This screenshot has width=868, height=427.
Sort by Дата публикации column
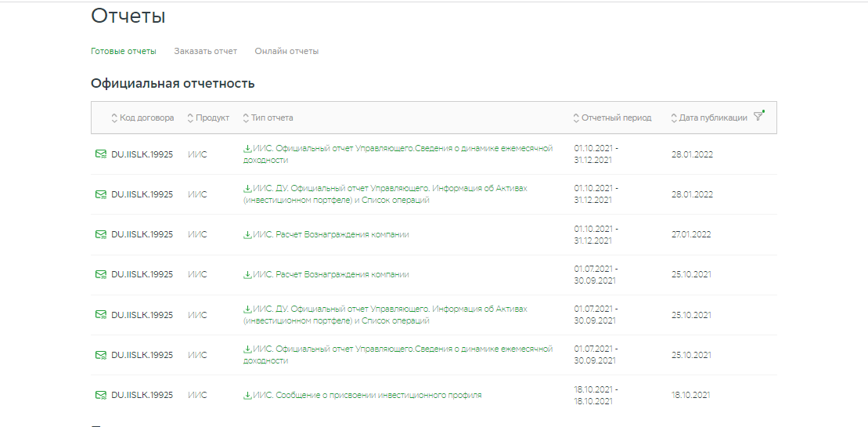pos(709,118)
